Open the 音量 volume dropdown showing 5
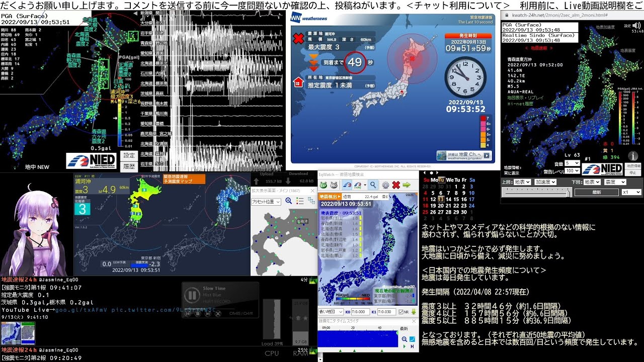 point(572,163)
